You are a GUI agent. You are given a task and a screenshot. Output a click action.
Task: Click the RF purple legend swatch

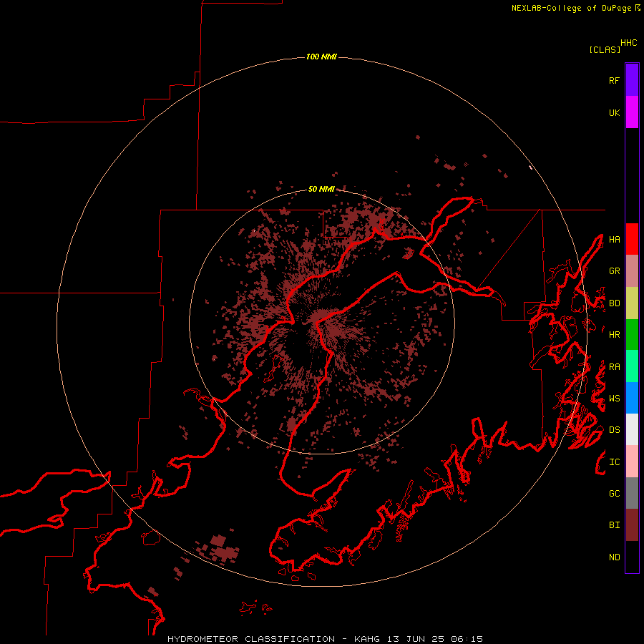pyautogui.click(x=632, y=80)
